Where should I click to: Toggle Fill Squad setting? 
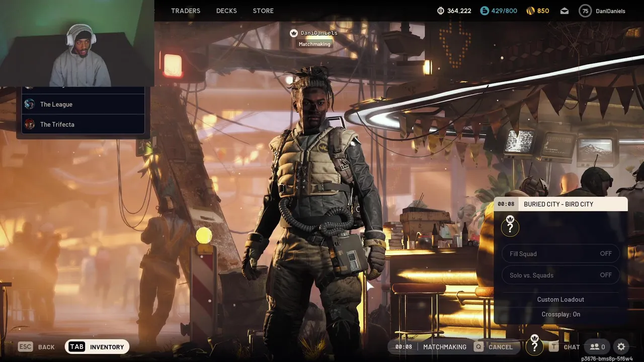(560, 253)
